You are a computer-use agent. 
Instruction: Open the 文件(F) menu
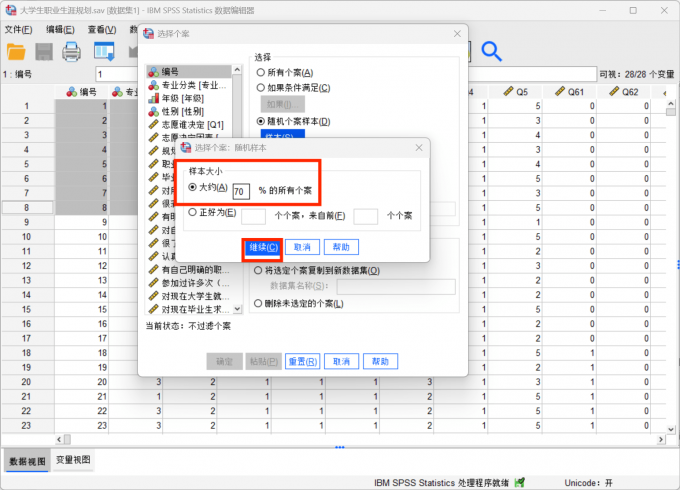[x=18, y=29]
